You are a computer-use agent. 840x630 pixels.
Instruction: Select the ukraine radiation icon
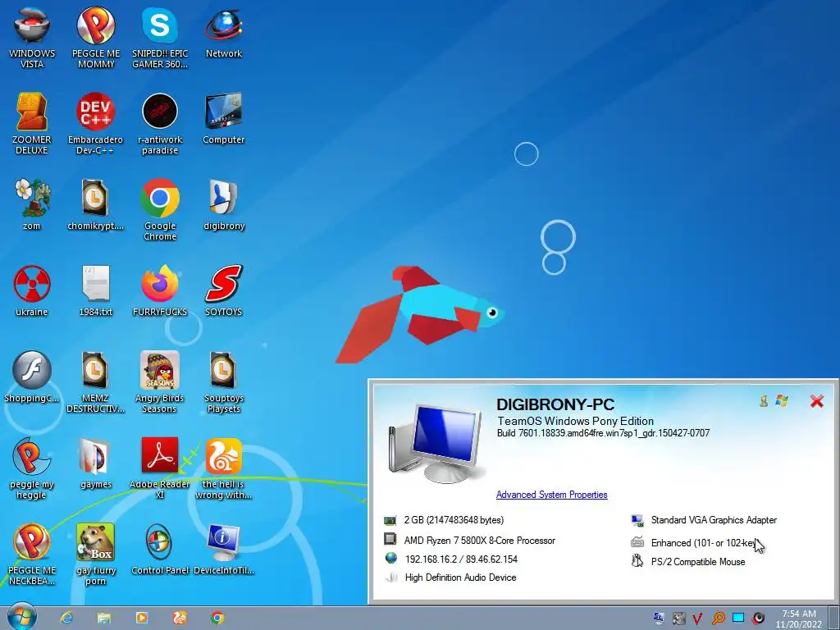[32, 291]
